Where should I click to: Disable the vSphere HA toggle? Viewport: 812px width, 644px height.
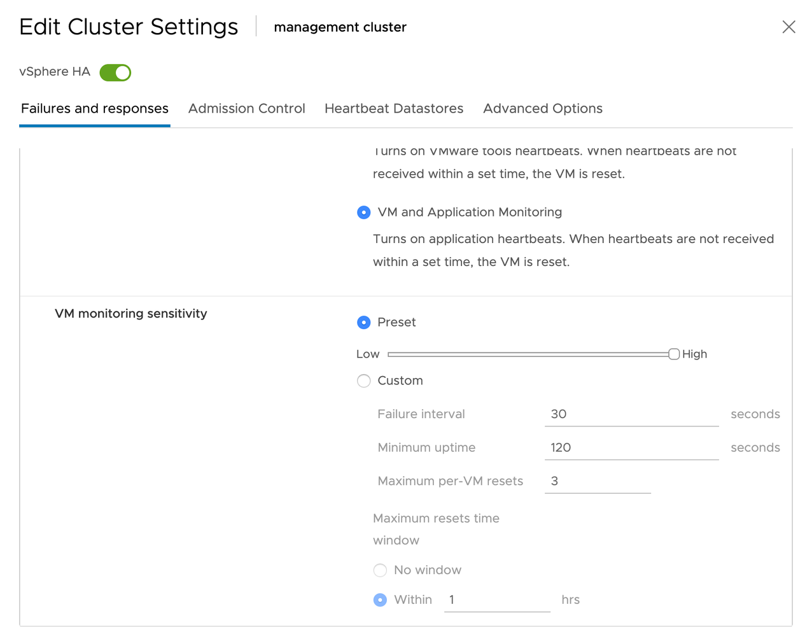click(115, 72)
